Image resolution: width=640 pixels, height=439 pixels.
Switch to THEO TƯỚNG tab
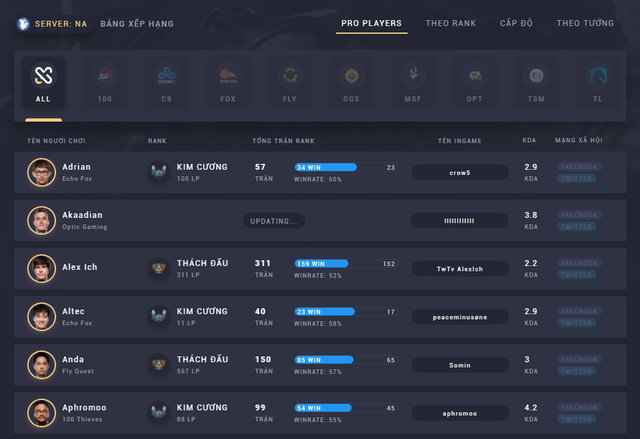[585, 23]
